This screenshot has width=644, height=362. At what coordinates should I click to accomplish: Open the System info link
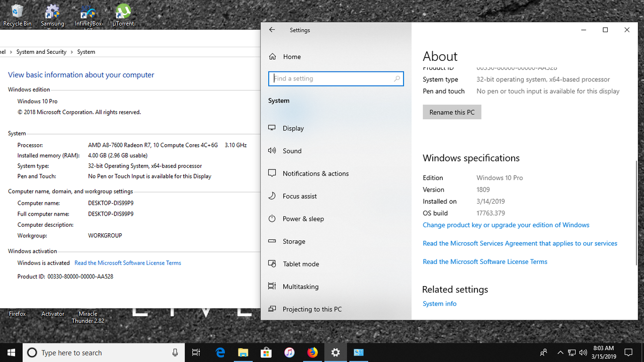point(439,303)
